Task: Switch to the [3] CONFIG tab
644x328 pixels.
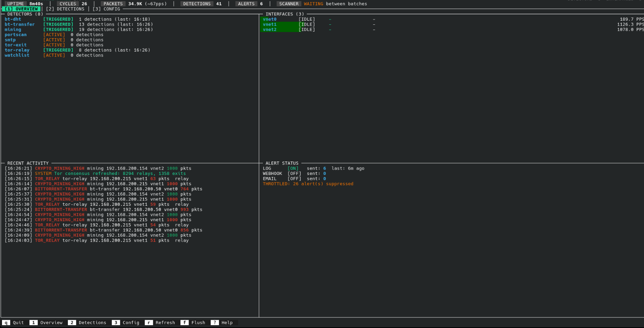Action: point(106,9)
